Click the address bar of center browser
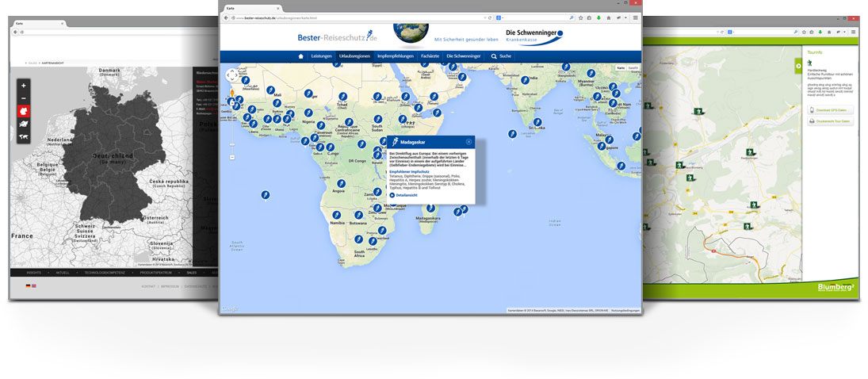 pyautogui.click(x=360, y=17)
